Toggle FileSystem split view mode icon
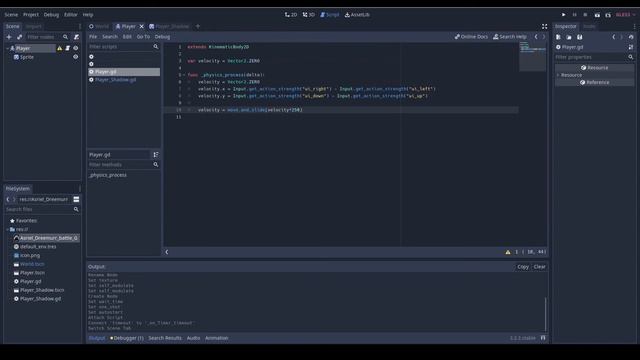Screen dimensions: 640x360 click(x=76, y=199)
